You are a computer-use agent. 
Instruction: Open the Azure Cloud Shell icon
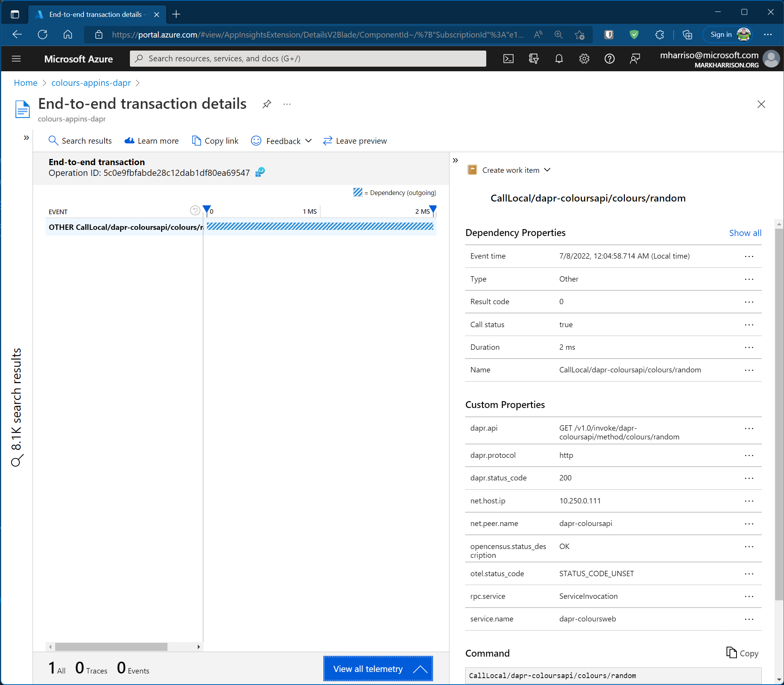tap(508, 59)
